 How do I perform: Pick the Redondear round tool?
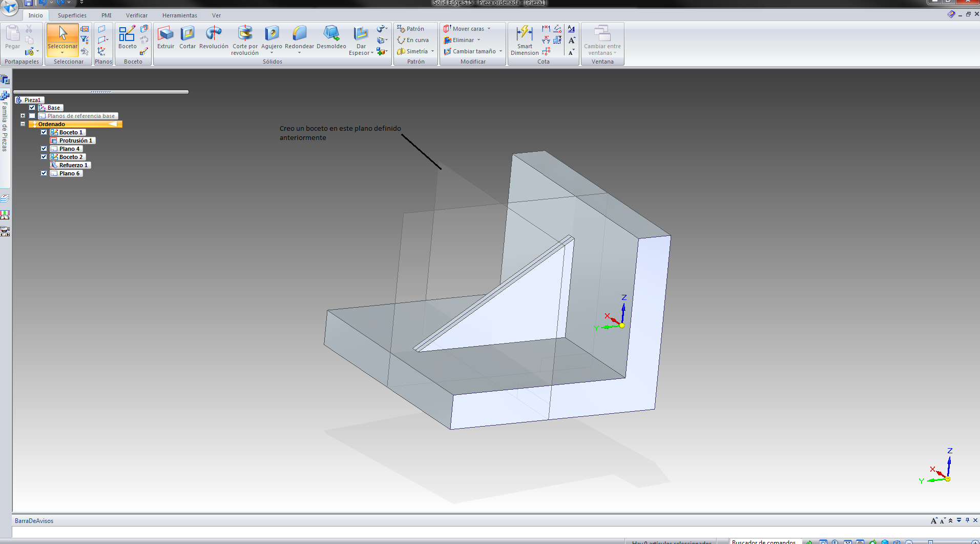(x=299, y=37)
